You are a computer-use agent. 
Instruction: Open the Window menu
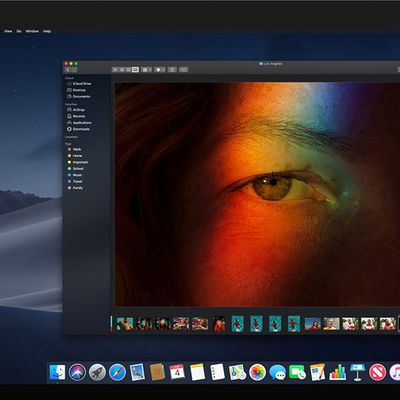32,31
